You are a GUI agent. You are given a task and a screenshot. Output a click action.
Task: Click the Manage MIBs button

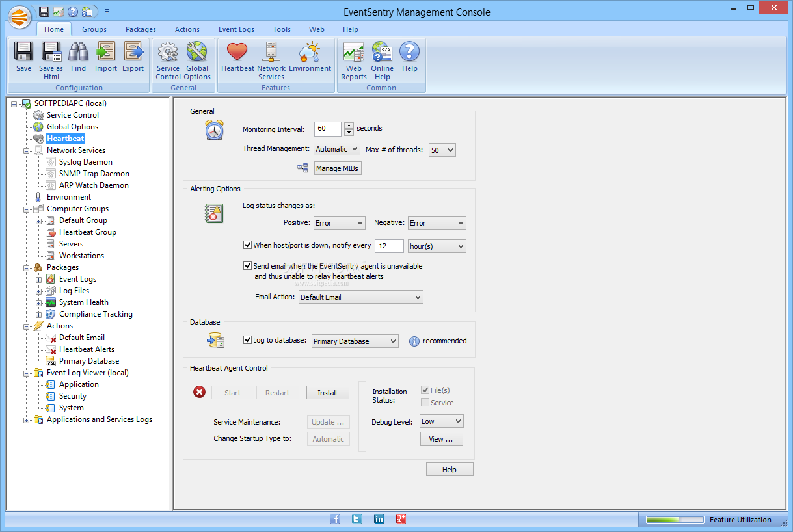[338, 168]
